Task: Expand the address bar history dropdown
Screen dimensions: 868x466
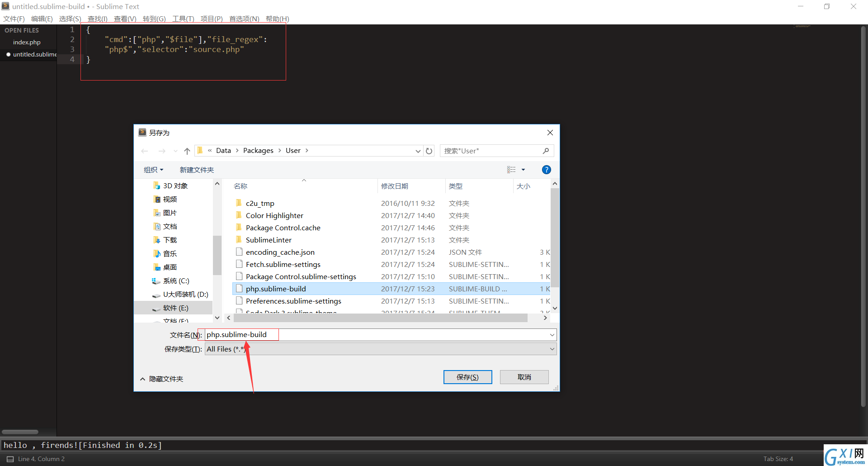Action: point(418,151)
